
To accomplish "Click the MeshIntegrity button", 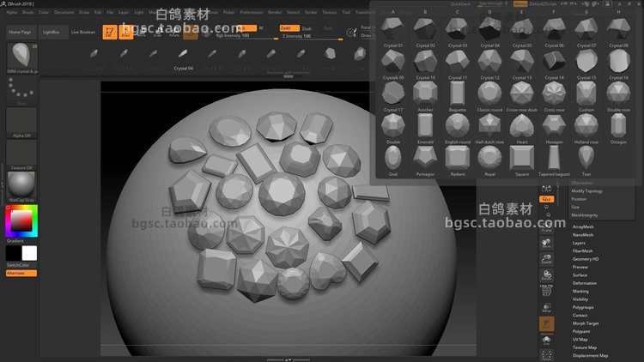I will pos(585,215).
